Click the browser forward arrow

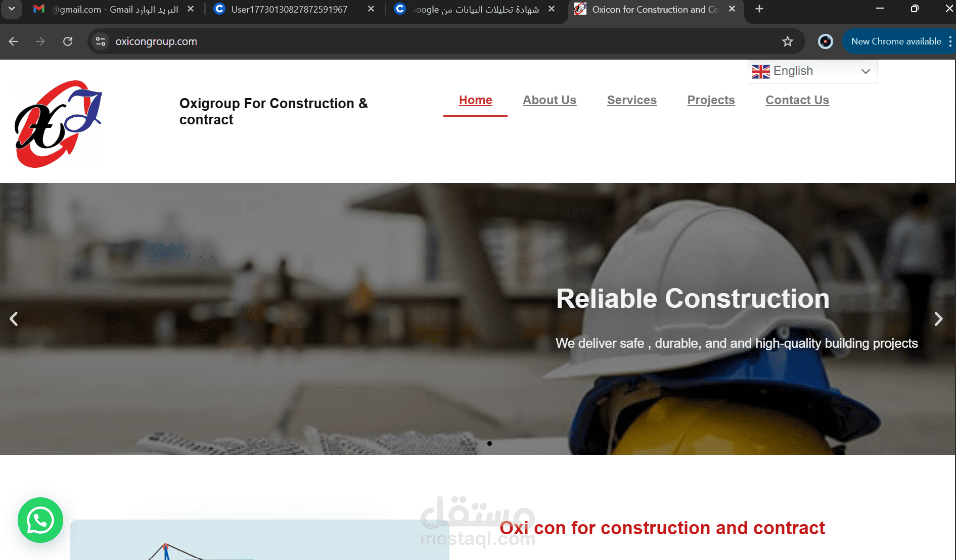tap(40, 41)
